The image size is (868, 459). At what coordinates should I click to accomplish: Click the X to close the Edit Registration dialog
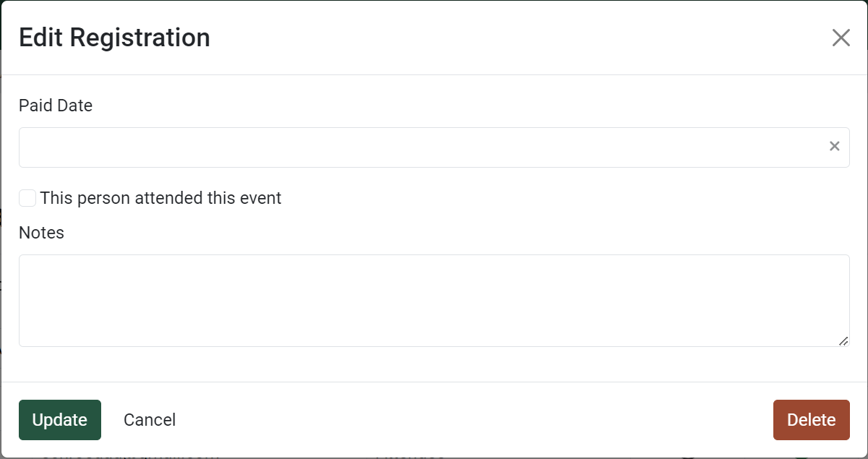pos(841,38)
